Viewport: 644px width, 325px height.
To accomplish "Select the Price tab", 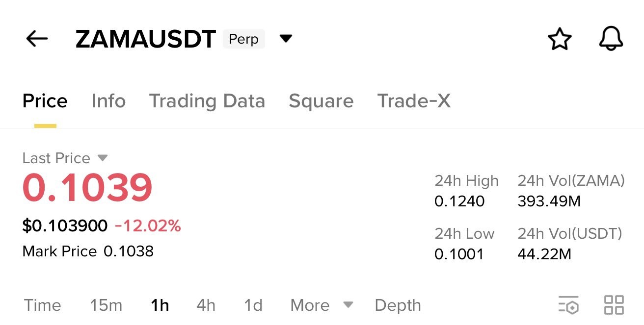I will (x=45, y=101).
